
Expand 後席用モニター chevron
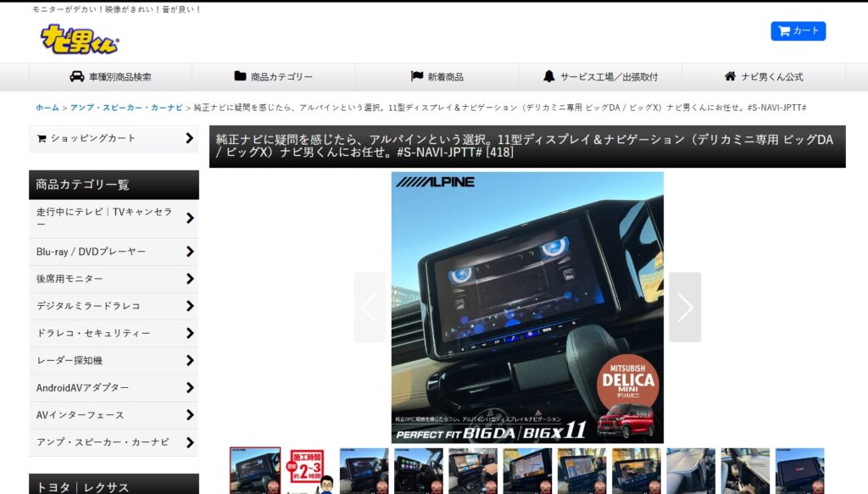[x=190, y=279]
